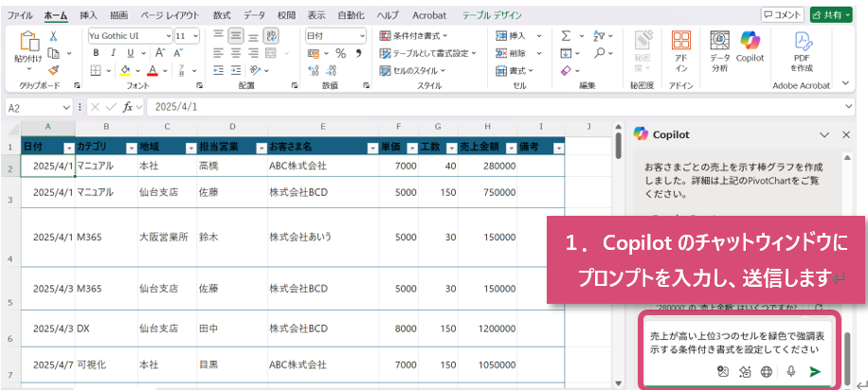The image size is (868, 390).
Task: Open テーブルとして書式設定 menu
Action: 427,54
